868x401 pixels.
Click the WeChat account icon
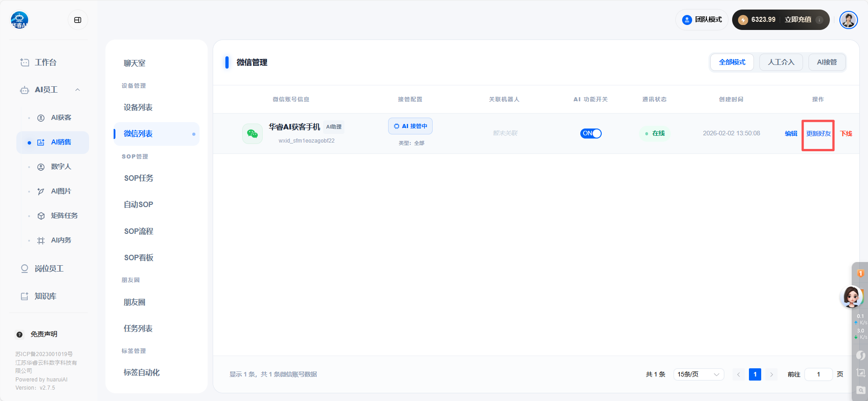pos(252,134)
